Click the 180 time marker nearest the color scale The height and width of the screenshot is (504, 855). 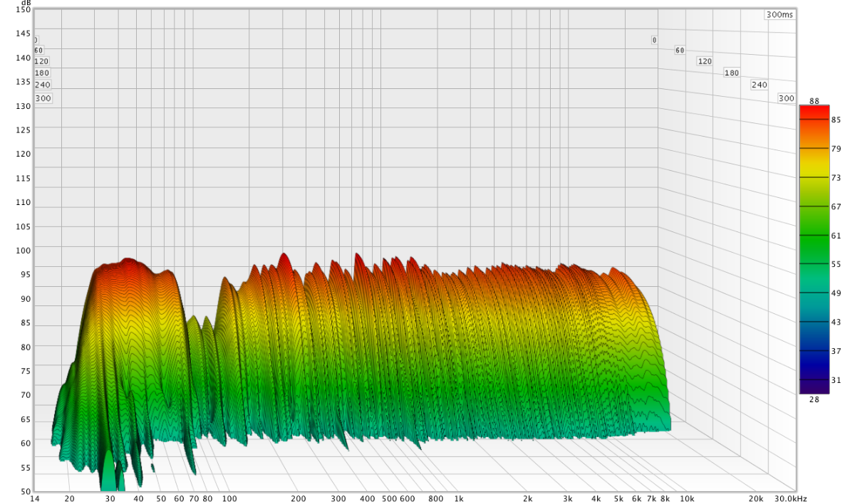tap(731, 73)
